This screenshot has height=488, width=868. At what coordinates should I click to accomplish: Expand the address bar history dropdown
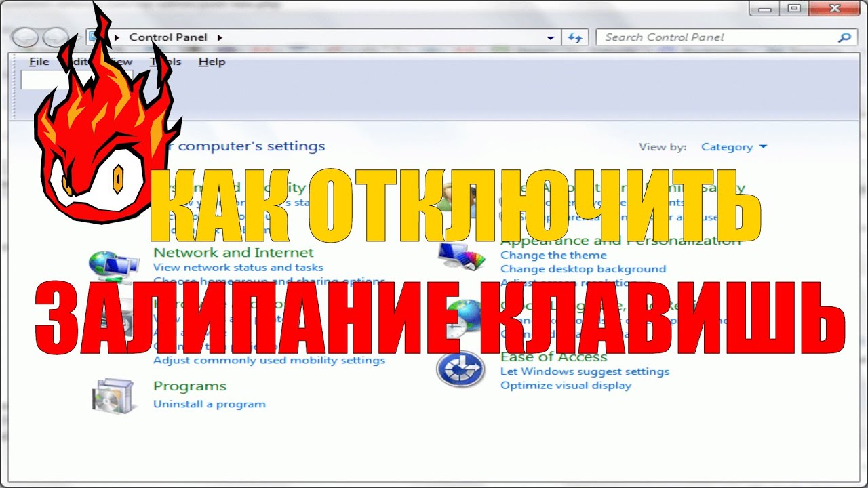tap(551, 38)
